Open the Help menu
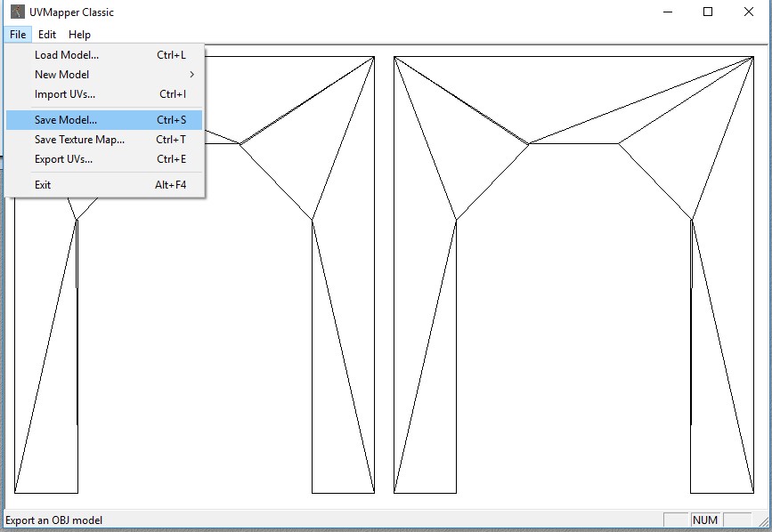This screenshot has height=532, width=772. coord(79,35)
